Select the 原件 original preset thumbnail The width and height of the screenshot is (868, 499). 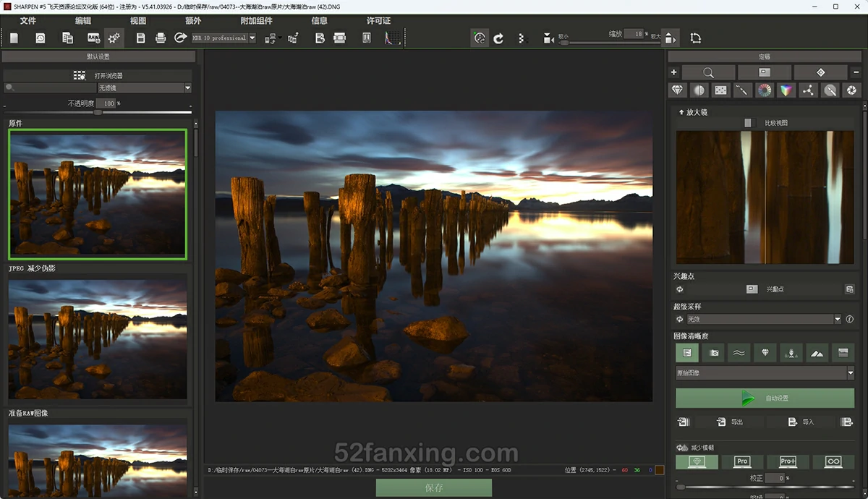coord(98,195)
